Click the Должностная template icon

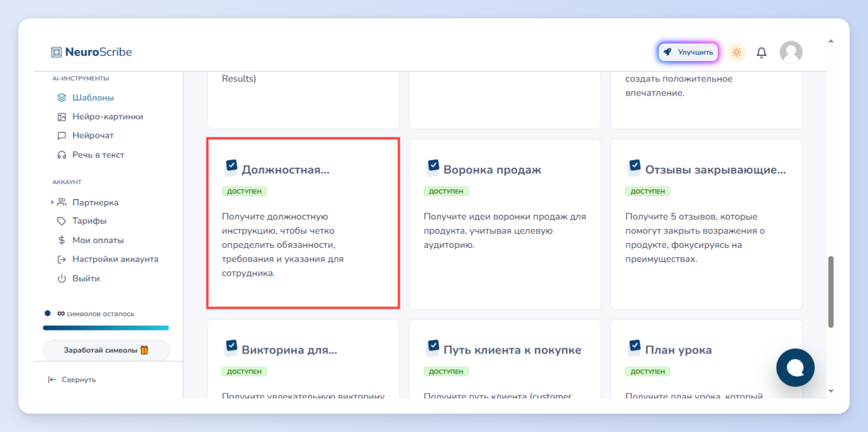231,167
